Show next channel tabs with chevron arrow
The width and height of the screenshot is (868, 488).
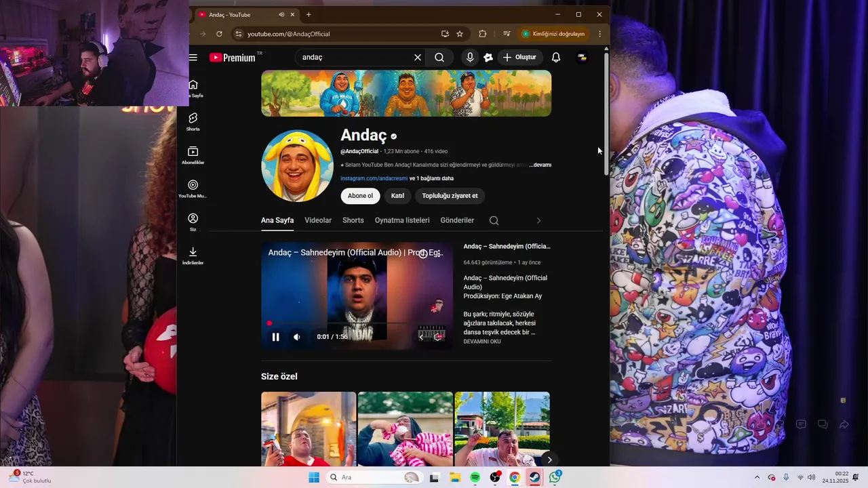[539, 220]
